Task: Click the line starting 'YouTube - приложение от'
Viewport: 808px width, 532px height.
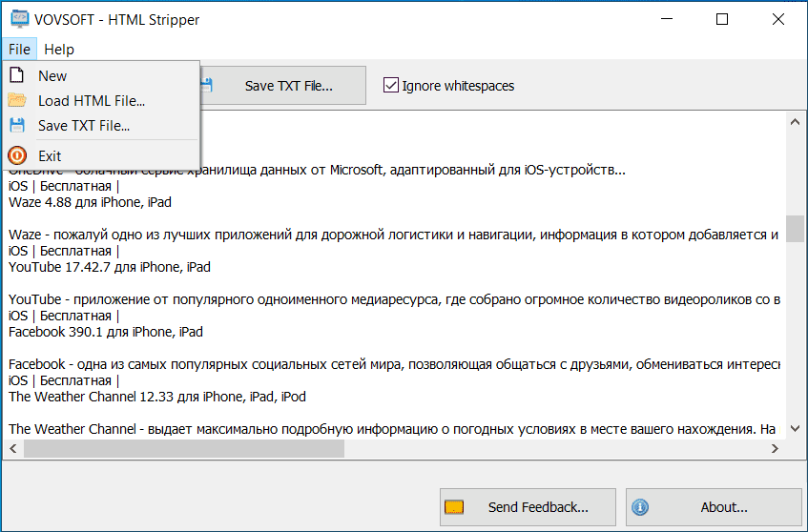Action: pos(394,299)
